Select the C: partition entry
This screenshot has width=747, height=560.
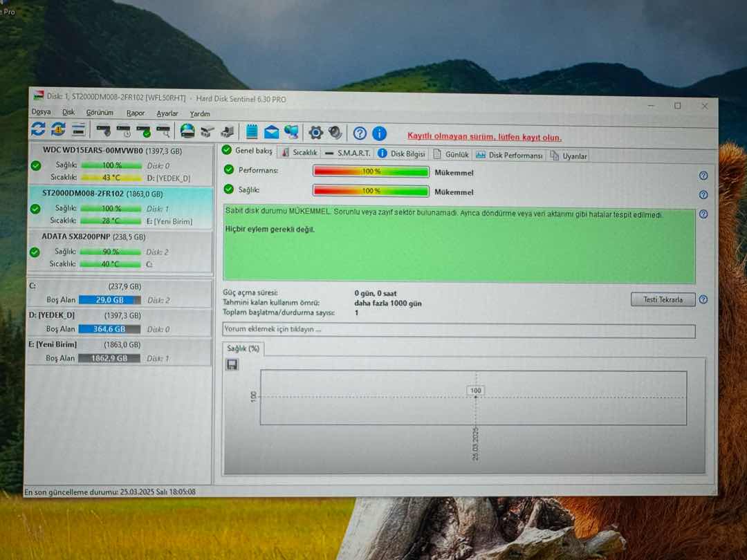pos(120,293)
